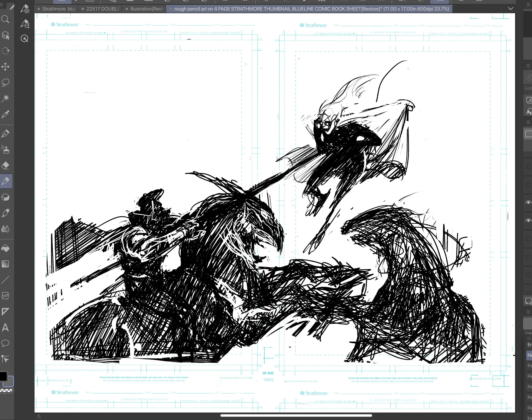Select the Text tool
Image resolution: width=532 pixels, height=420 pixels.
5,328
